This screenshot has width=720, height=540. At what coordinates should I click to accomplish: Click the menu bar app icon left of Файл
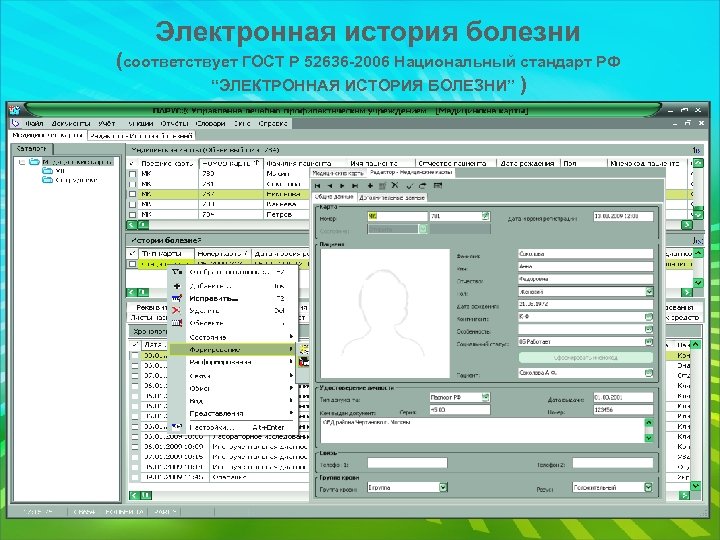pyautogui.click(x=15, y=123)
